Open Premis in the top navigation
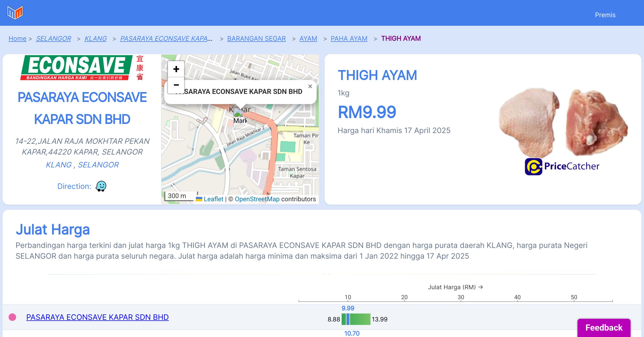This screenshot has width=644, height=337. coord(605,15)
